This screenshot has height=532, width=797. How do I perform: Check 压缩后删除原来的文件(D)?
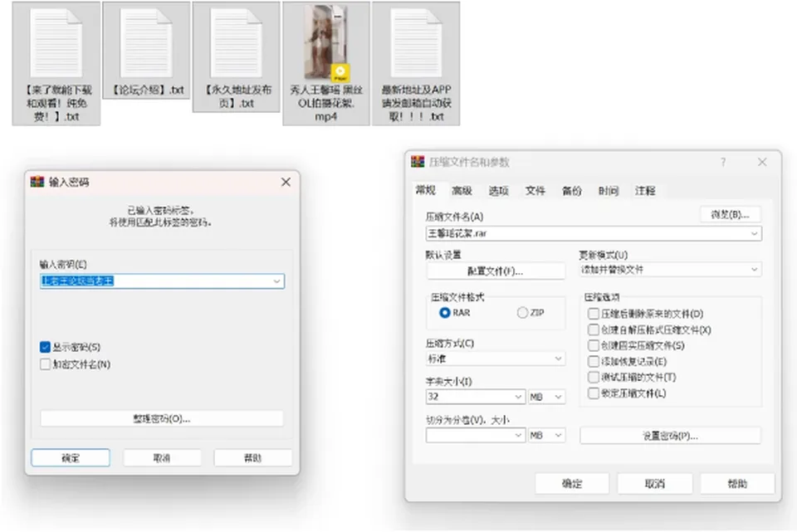pyautogui.click(x=593, y=314)
